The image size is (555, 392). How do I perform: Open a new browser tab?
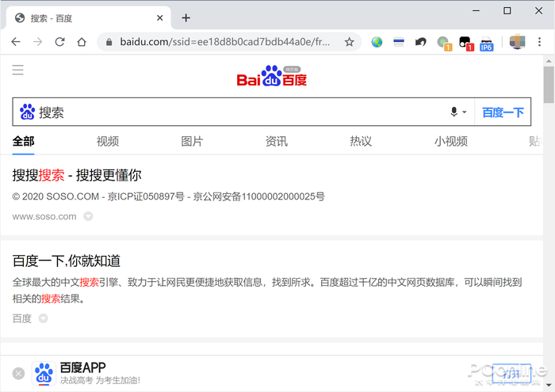click(186, 17)
